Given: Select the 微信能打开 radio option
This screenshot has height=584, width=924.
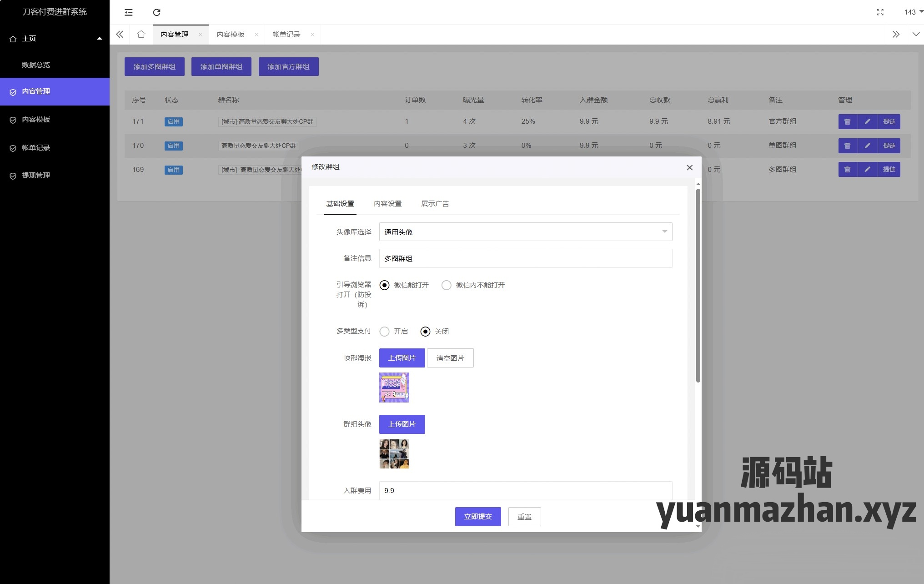Looking at the screenshot, I should coord(385,285).
